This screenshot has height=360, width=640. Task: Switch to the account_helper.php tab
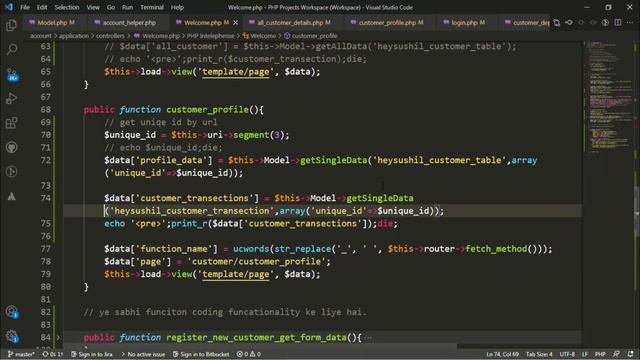click(129, 23)
